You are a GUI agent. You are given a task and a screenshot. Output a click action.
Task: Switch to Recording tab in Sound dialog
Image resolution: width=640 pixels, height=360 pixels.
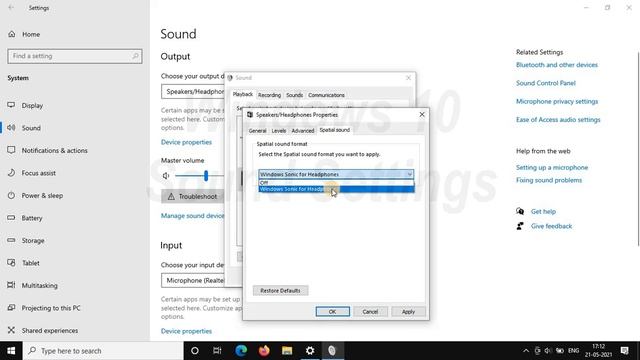(269, 95)
